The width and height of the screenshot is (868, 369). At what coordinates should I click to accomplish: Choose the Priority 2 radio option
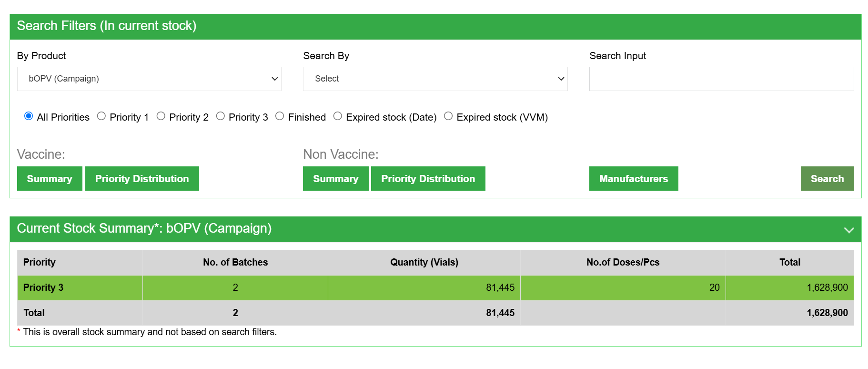click(161, 116)
